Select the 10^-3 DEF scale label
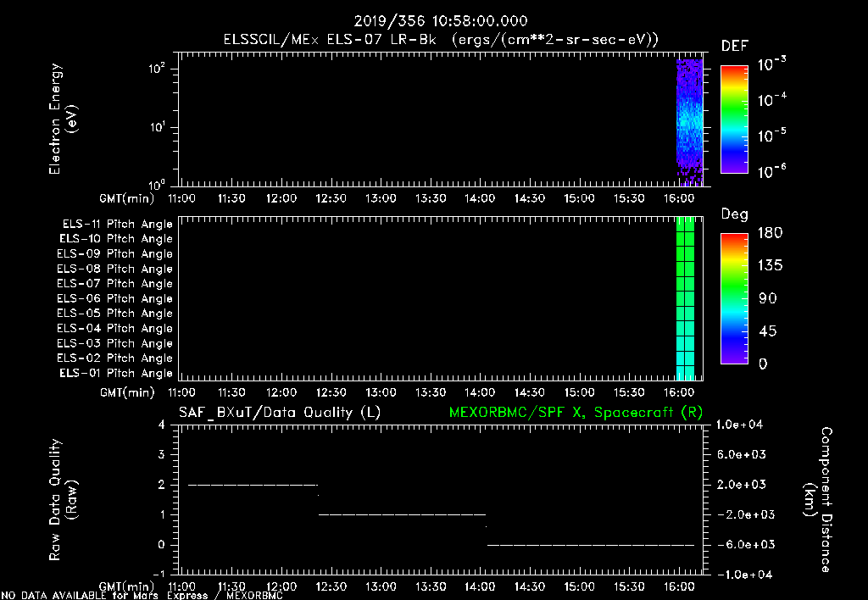This screenshot has width=868, height=600. pos(771,64)
